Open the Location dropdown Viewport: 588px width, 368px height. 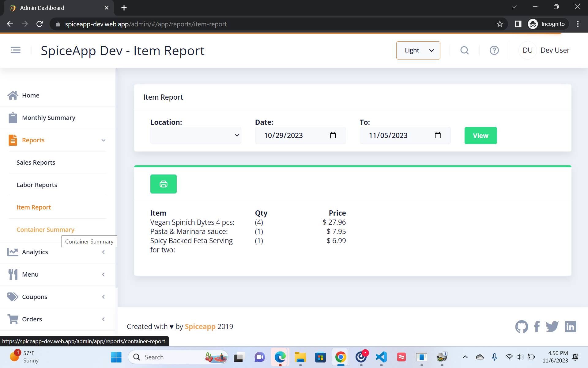click(196, 135)
